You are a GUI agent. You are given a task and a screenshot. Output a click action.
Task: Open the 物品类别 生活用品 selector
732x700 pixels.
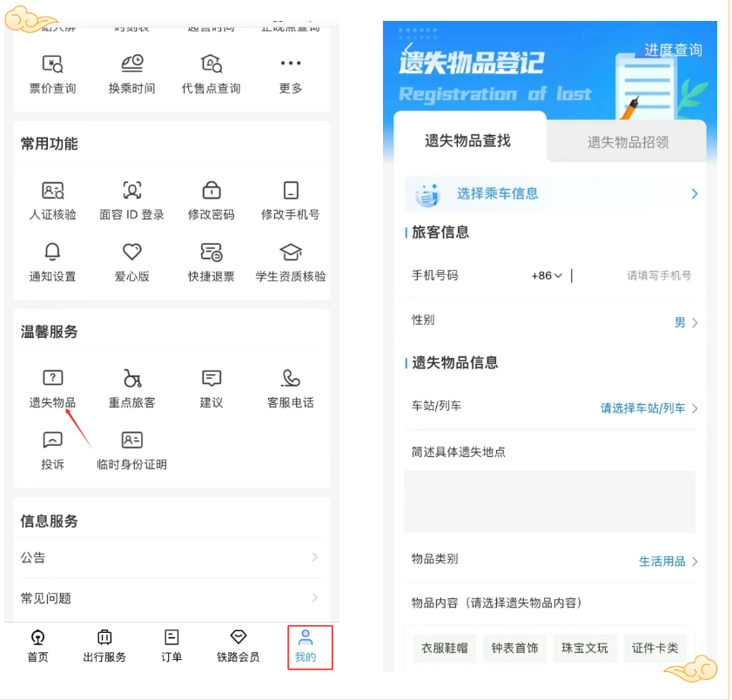coord(668,562)
